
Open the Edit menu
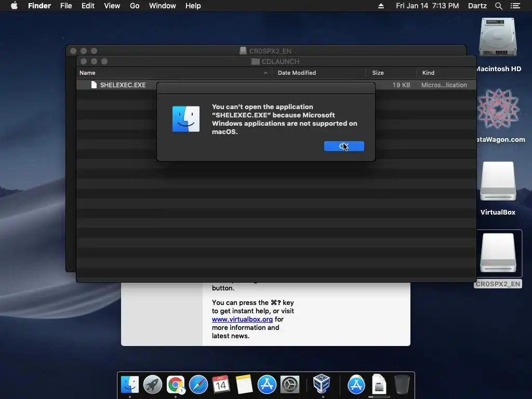(88, 6)
